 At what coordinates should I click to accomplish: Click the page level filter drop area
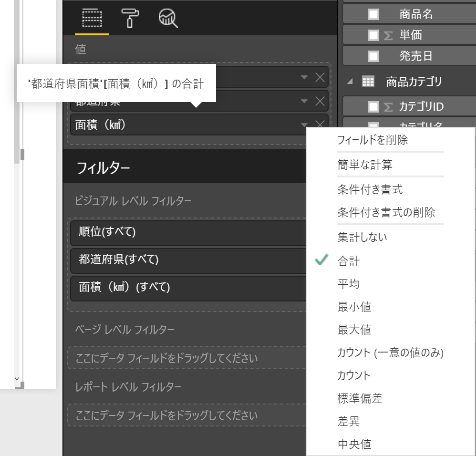[x=186, y=358]
